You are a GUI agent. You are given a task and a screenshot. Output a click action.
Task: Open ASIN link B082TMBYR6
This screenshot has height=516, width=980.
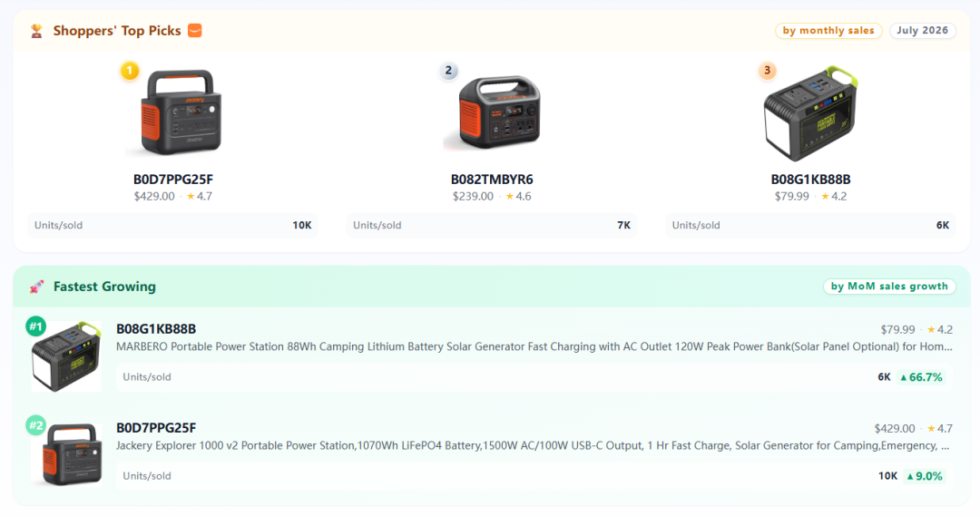[492, 180]
